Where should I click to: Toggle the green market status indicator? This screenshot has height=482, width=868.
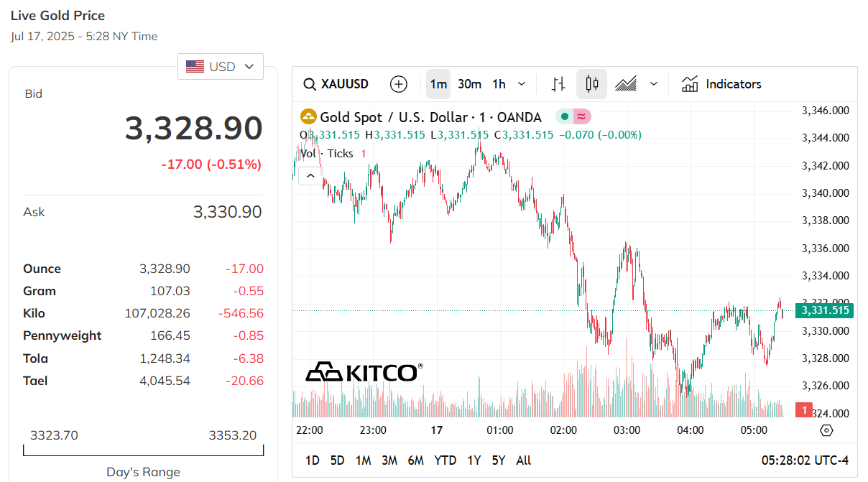(565, 117)
